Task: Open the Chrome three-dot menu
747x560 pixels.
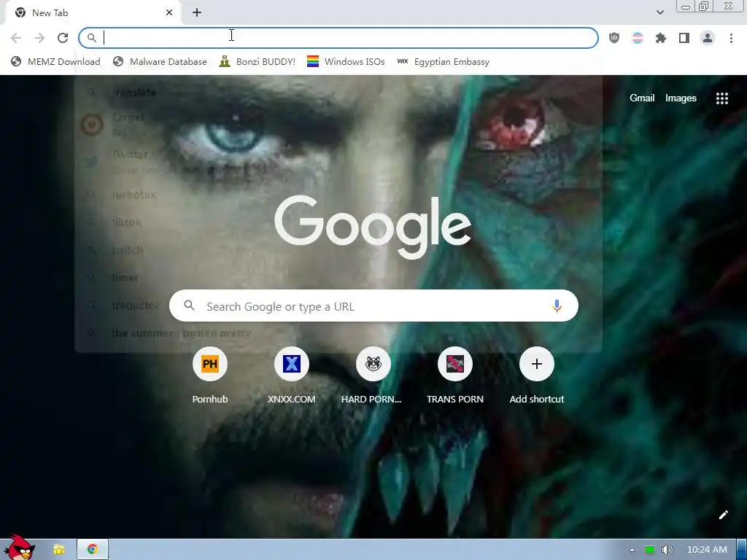Action: pos(731,38)
